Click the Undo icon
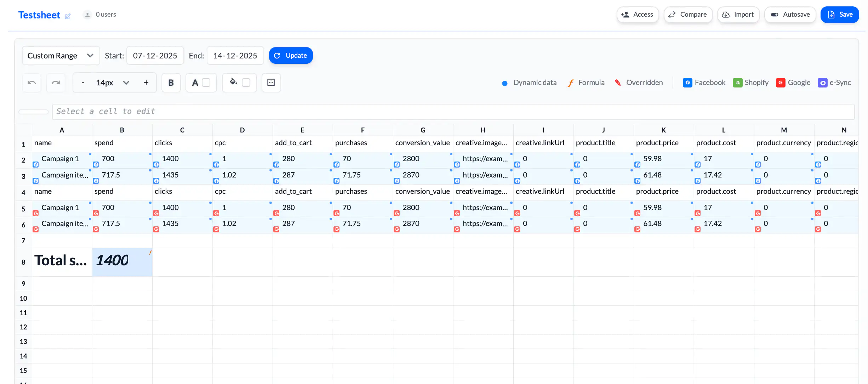The width and height of the screenshot is (868, 384). (32, 83)
